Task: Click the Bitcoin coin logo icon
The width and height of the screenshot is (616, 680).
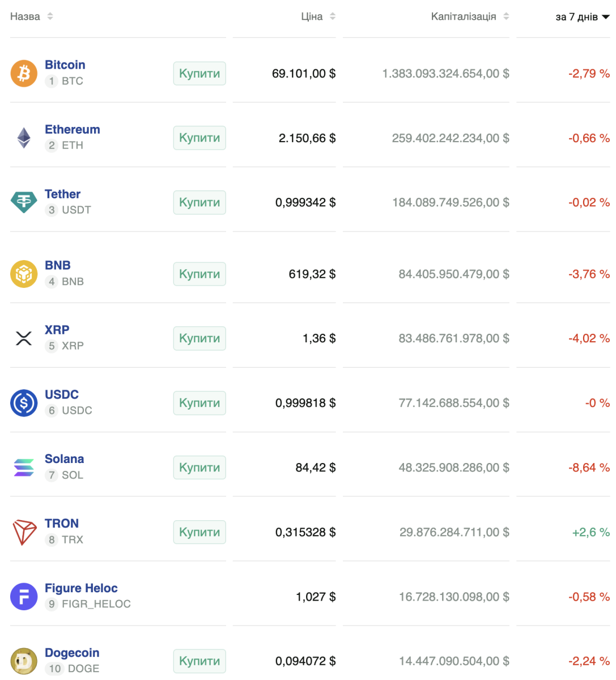Action: (24, 74)
